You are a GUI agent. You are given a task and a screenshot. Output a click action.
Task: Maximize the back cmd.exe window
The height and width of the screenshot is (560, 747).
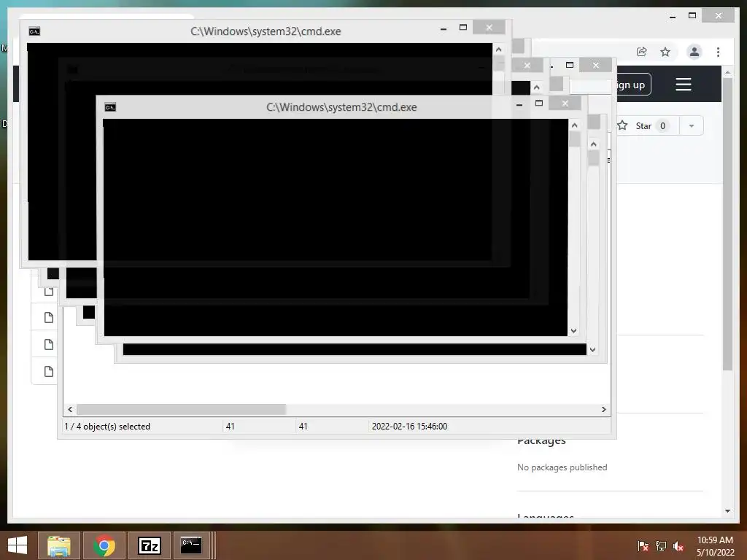pos(463,28)
